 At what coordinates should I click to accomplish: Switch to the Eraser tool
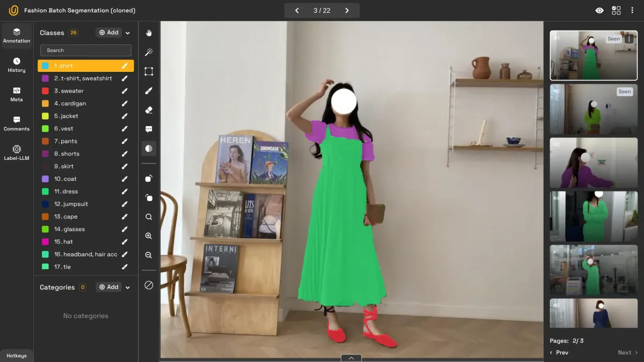point(149,109)
